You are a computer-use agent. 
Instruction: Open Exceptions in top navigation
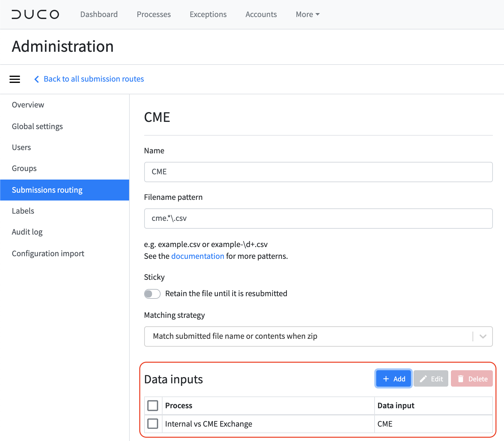click(x=208, y=14)
